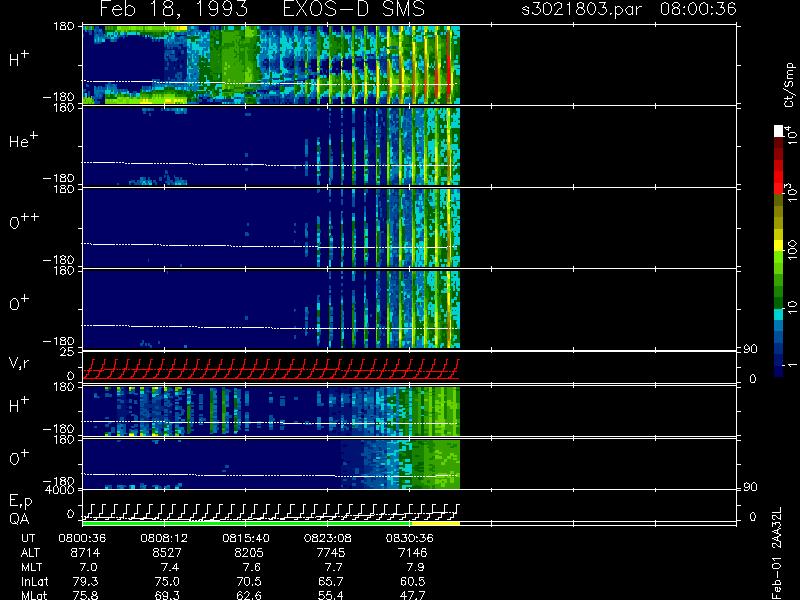Click the UT value "0800:36"
Screen dimensions: 800x600
82,538
